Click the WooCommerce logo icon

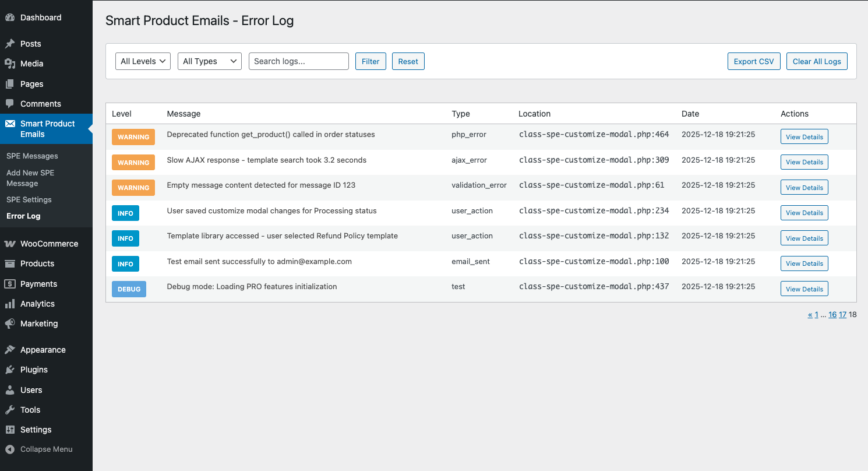(x=10, y=244)
